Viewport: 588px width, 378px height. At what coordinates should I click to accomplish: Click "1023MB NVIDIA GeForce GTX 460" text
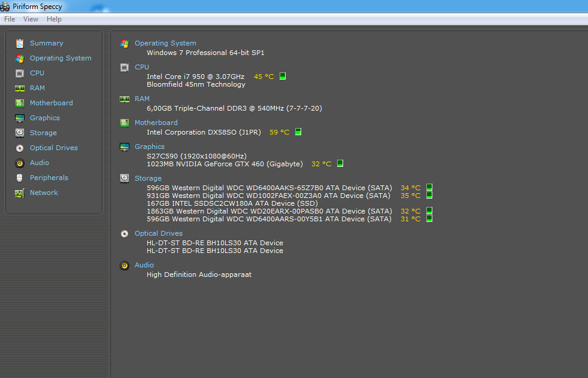(225, 164)
